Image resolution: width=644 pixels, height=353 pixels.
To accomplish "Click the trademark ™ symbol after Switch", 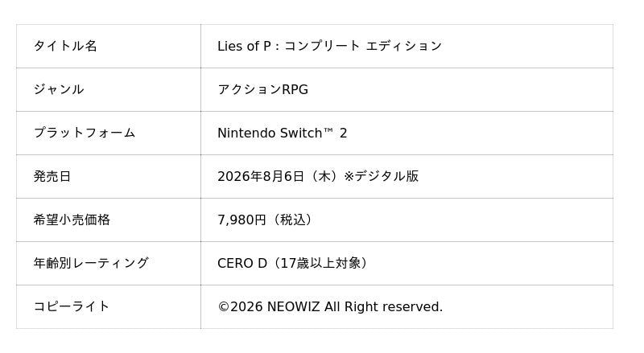I will click(x=328, y=130).
